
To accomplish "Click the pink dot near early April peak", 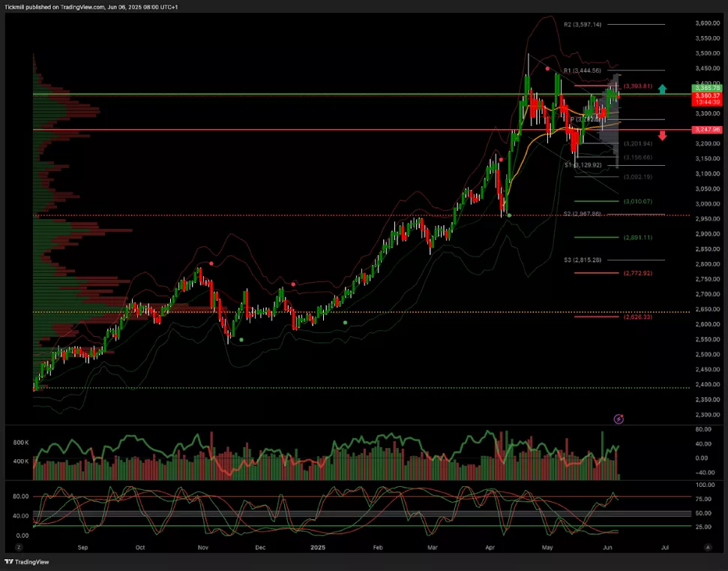I will tap(500, 159).
